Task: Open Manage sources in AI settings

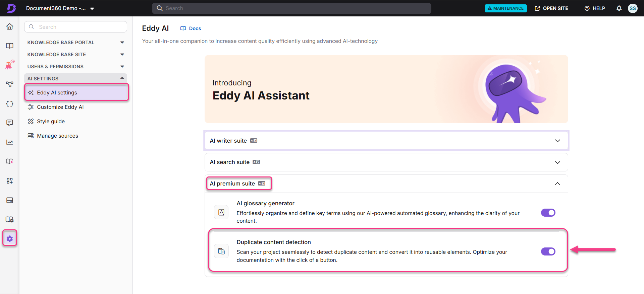Action: coord(57,136)
